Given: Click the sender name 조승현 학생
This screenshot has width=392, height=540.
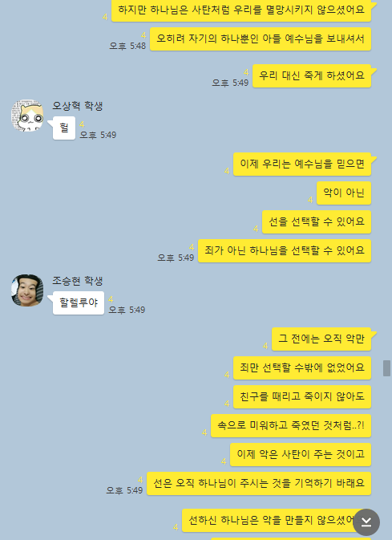Looking at the screenshot, I should coord(78,281).
